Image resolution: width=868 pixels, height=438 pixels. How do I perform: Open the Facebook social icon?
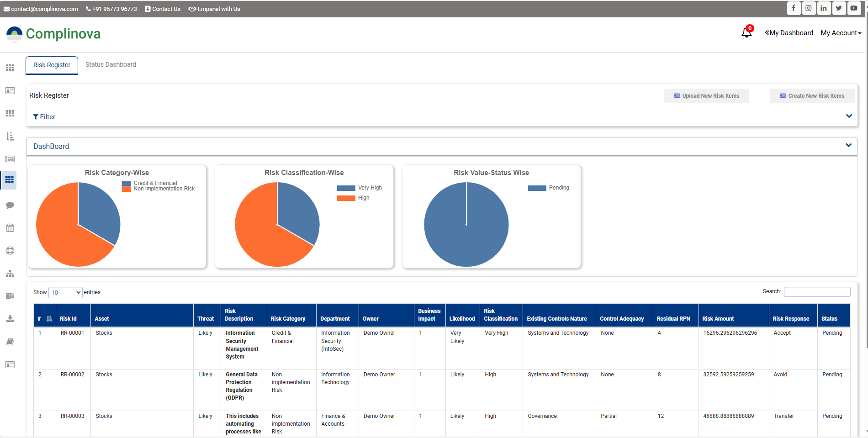[794, 8]
